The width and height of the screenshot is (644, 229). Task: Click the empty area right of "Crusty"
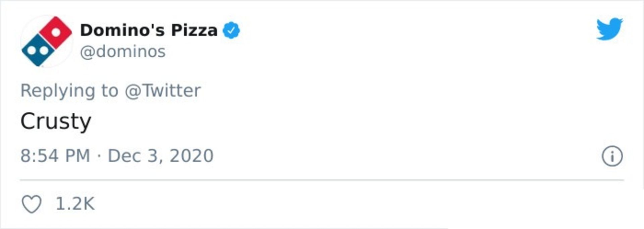[302, 121]
